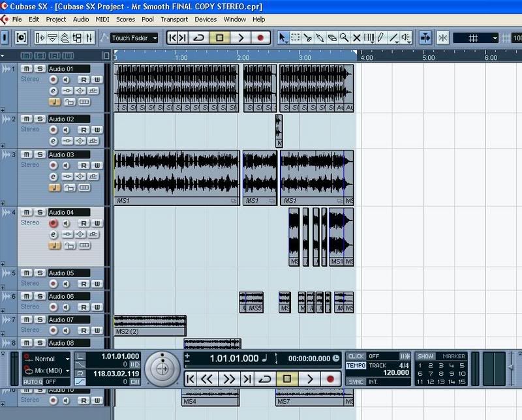
Task: Click the 4:00 mark on ruler
Action: 367,57
